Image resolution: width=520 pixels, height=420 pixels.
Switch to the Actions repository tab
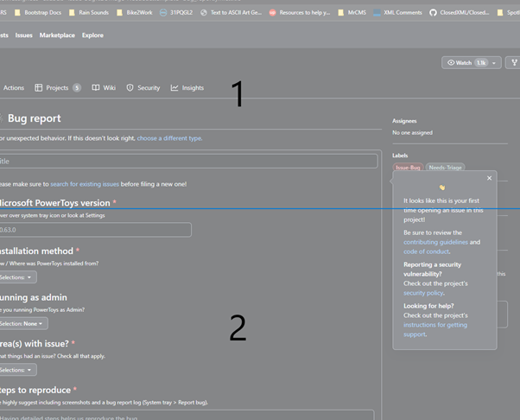coord(13,88)
